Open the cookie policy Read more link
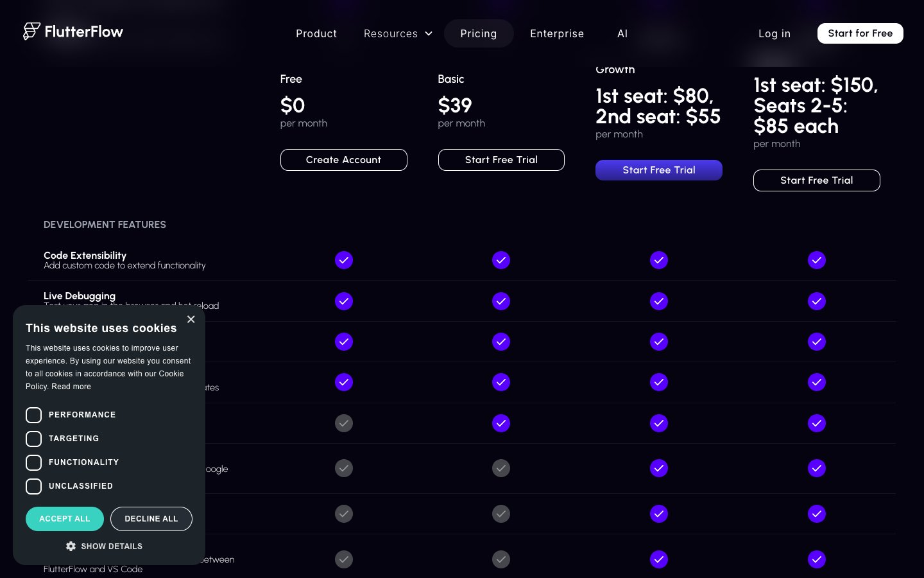Screen dimensions: 924x578 point(71,387)
